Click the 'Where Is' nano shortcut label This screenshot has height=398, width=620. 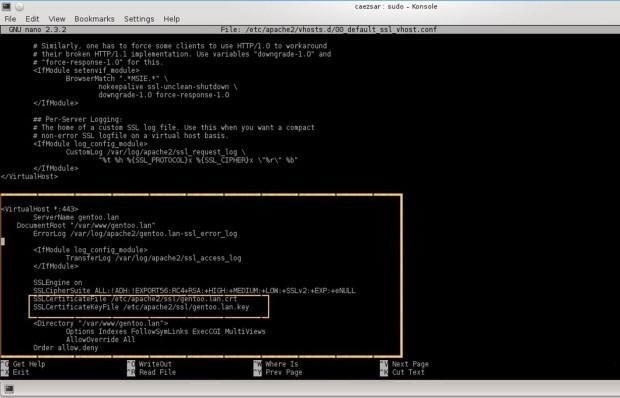tap(282, 364)
